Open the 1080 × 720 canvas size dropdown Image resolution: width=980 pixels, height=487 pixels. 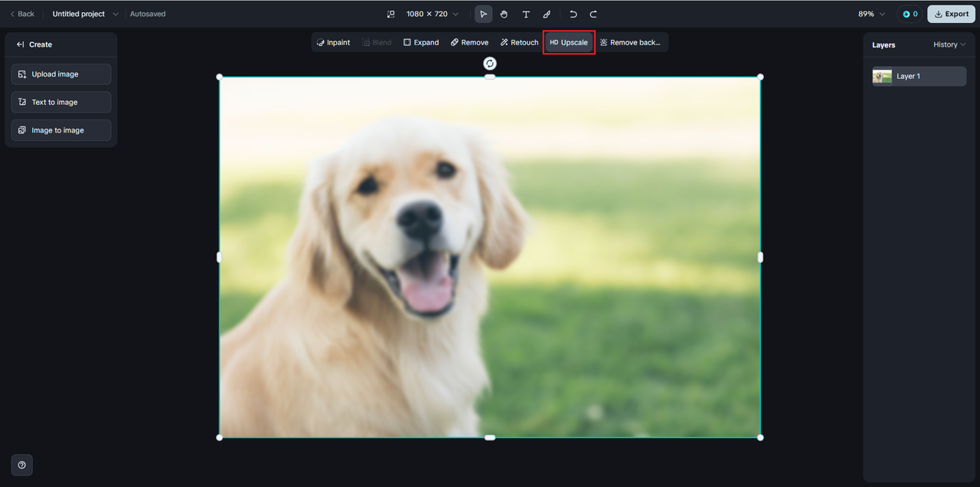tap(433, 14)
